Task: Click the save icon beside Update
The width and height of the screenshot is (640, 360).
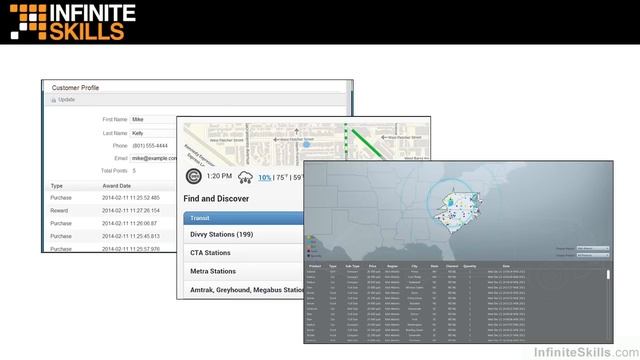Action: pyautogui.click(x=53, y=100)
